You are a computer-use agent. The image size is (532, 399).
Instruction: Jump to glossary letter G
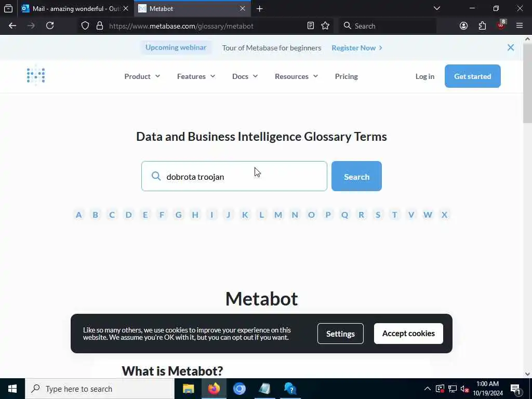tap(179, 215)
